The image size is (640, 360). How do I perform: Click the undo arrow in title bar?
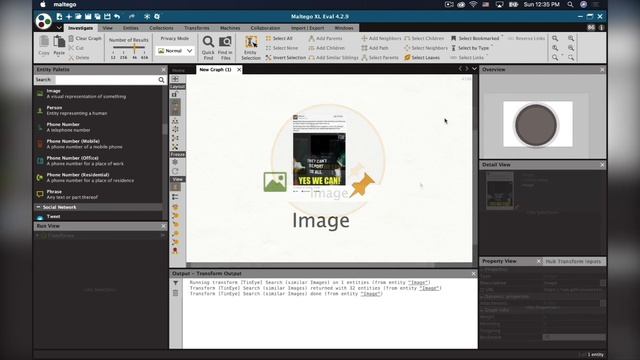[117, 16]
